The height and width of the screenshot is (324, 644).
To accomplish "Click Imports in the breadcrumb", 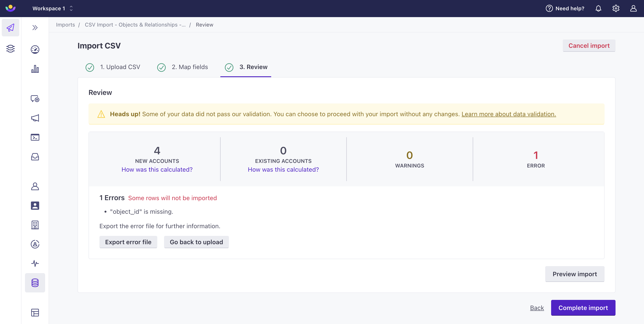I will [x=65, y=25].
